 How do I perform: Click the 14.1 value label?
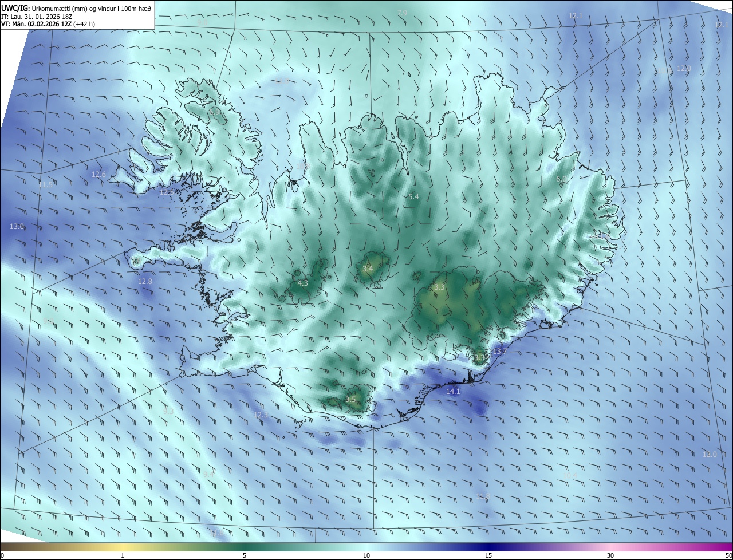[x=453, y=392]
